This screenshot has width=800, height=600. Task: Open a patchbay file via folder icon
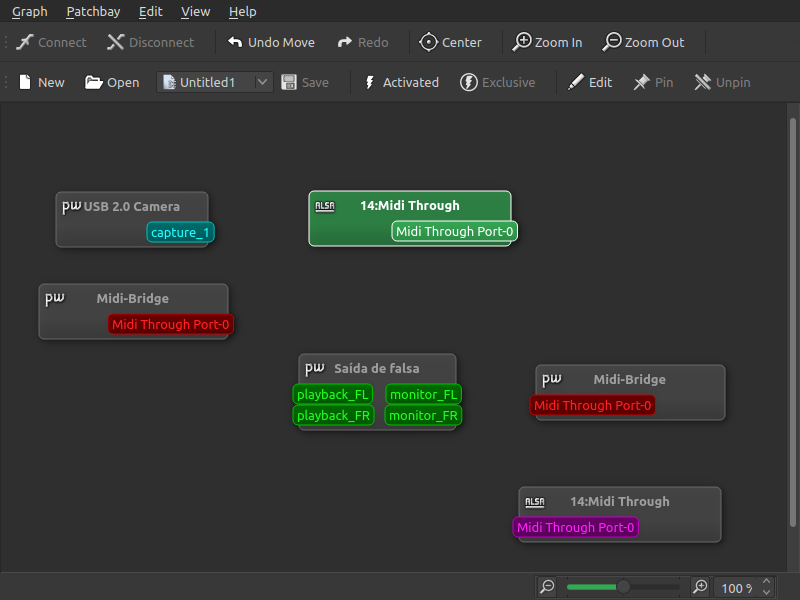(x=94, y=82)
